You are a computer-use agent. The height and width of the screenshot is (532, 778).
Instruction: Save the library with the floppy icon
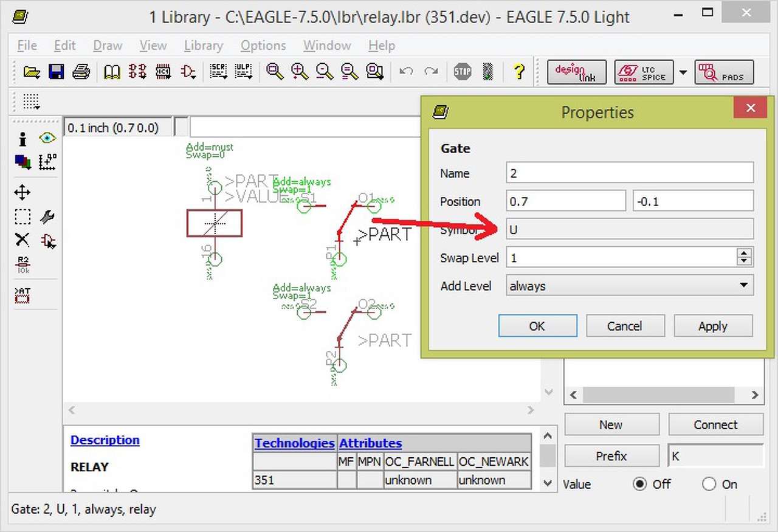(x=56, y=72)
